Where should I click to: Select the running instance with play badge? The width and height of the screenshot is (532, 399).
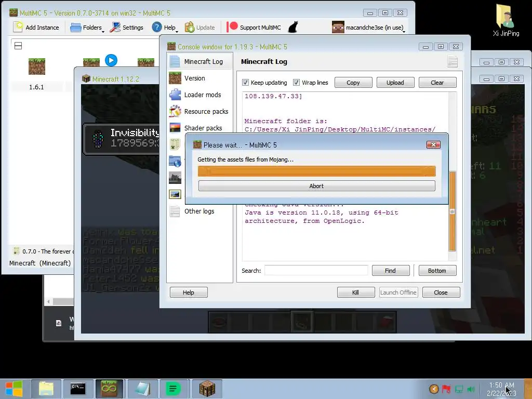point(91,62)
